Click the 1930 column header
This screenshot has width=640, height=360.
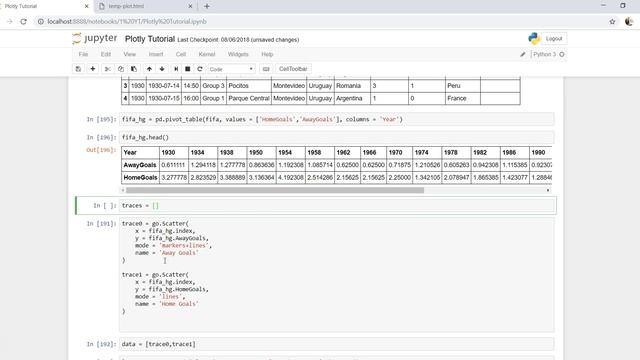[174, 153]
